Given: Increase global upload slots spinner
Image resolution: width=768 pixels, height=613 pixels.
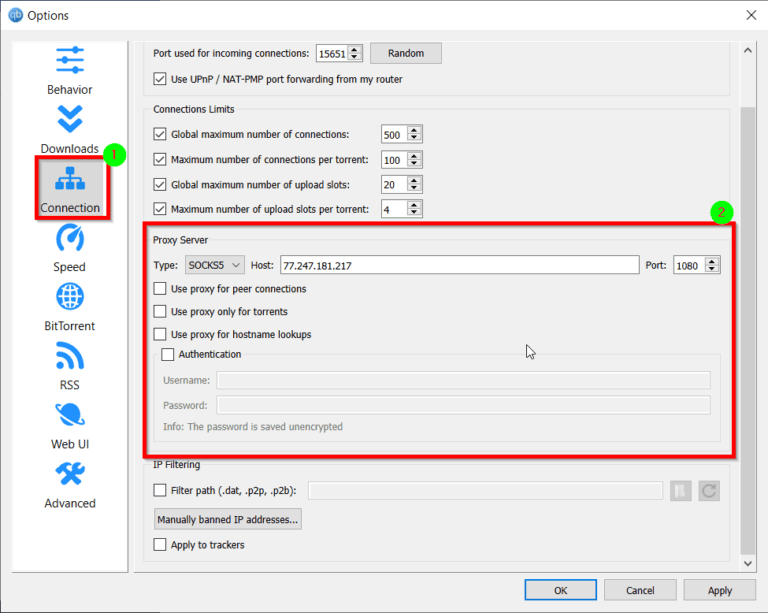Looking at the screenshot, I should 414,181.
